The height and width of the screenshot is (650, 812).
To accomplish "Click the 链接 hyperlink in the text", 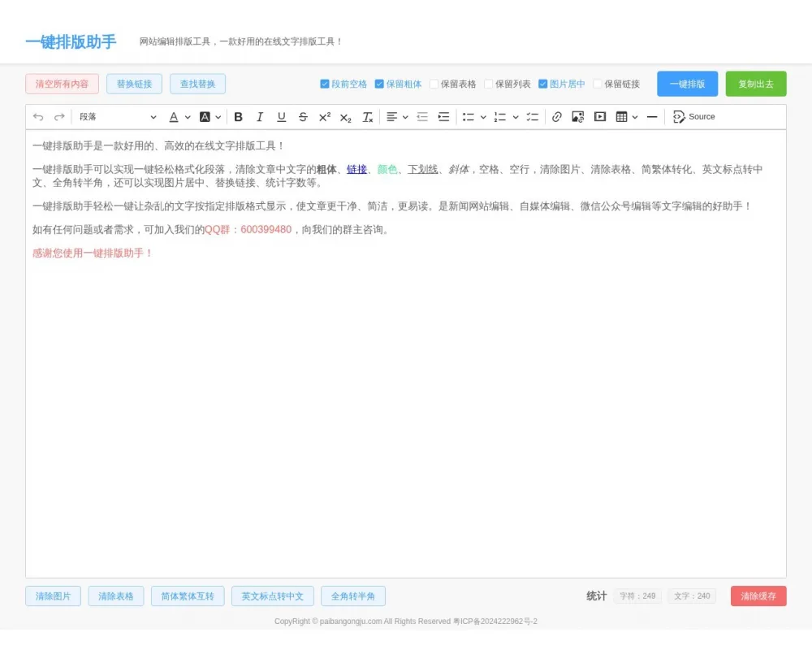I will click(x=356, y=169).
